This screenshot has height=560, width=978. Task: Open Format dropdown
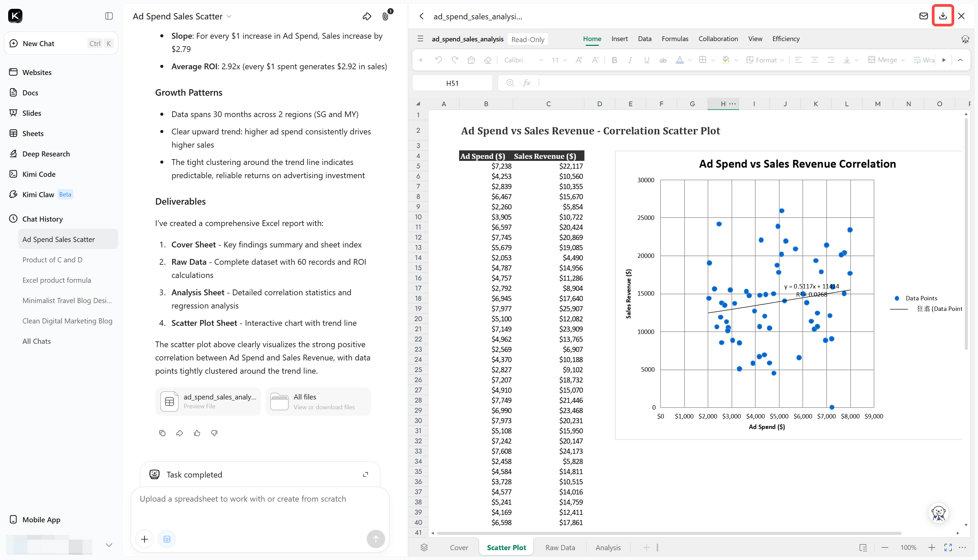(x=765, y=60)
